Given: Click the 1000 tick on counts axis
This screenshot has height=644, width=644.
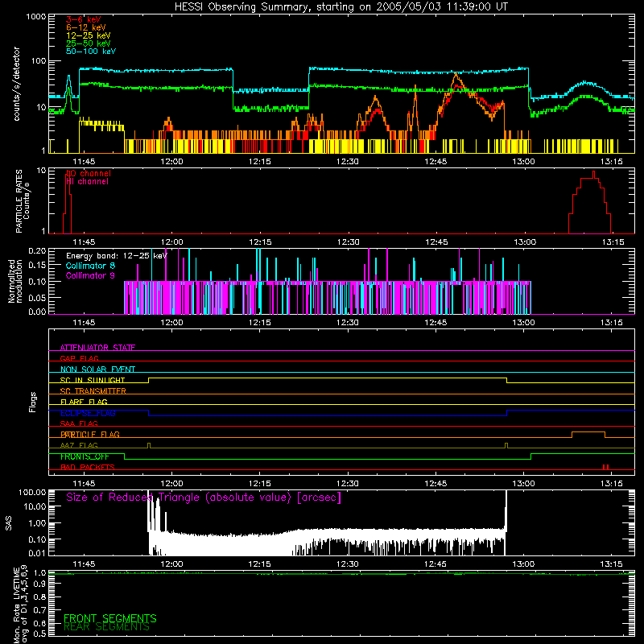Looking at the screenshot, I should click(x=35, y=17).
